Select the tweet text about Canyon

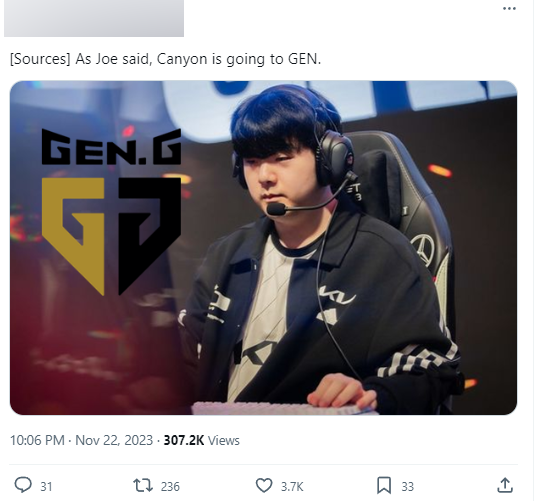165,59
